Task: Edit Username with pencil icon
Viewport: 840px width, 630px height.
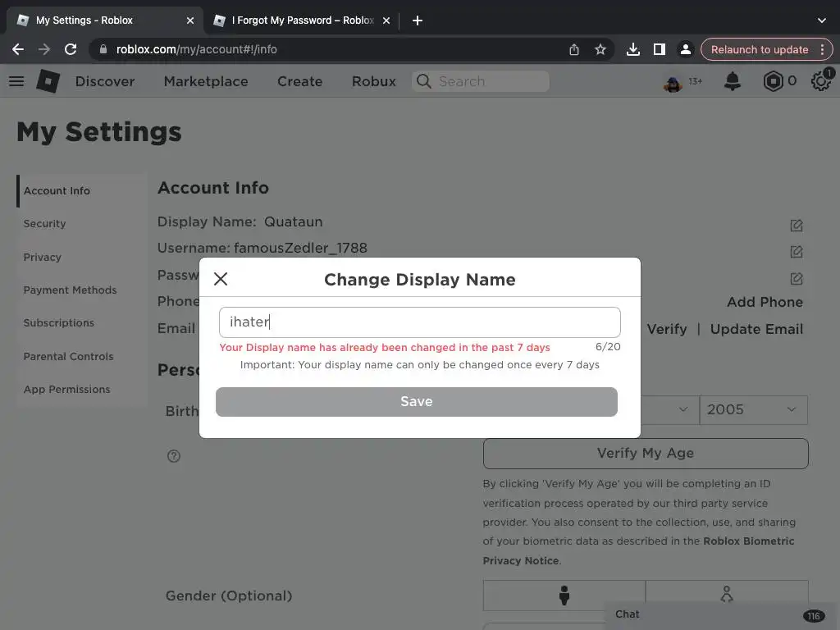Action: tap(796, 252)
